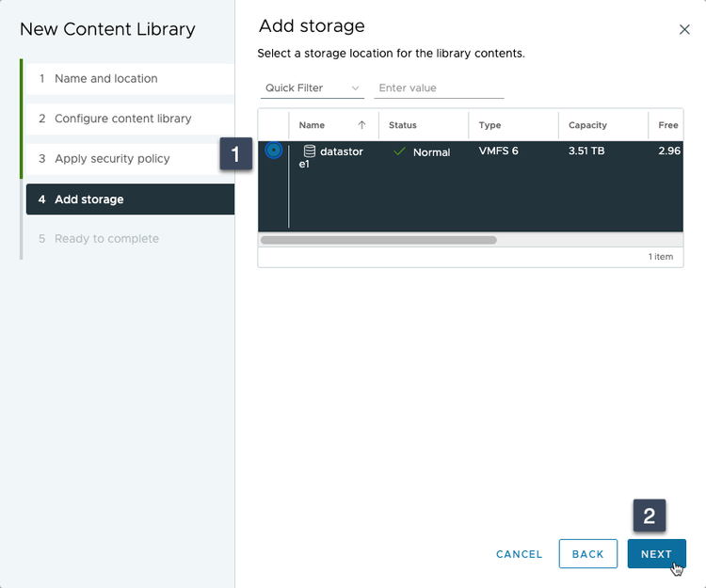Screen dimensions: 706x588
Task: Close the New Content Library dialog
Action: [684, 29]
